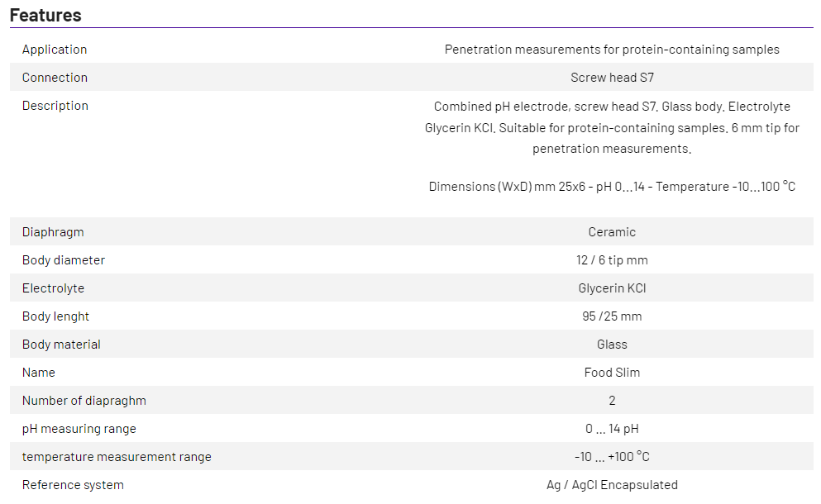Click the 'Ceramic' diaphragm value

point(612,232)
